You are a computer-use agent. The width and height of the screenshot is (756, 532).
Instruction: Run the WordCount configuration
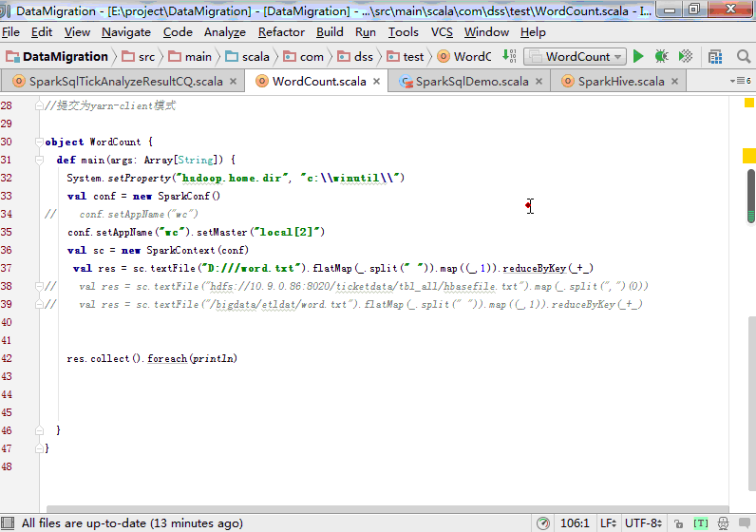click(638, 57)
